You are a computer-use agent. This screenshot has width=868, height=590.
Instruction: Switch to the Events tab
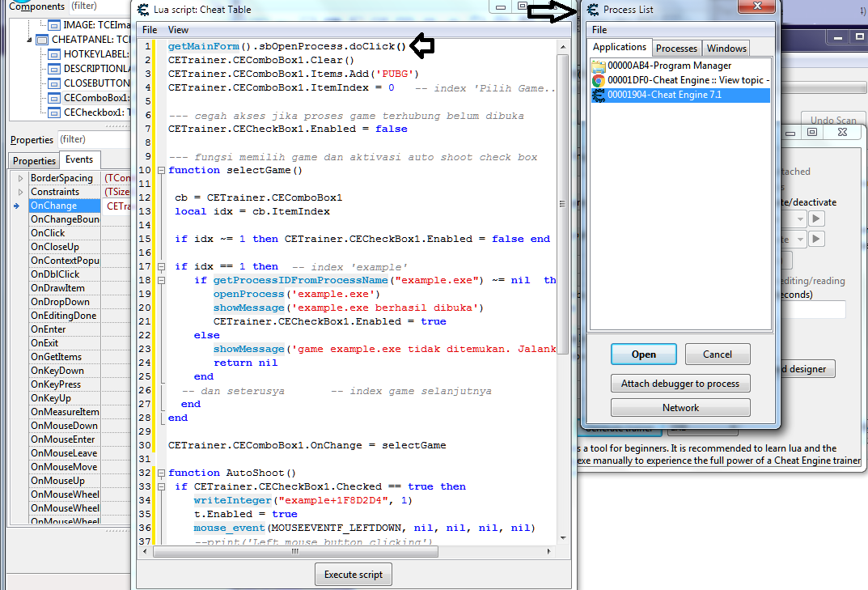[79, 159]
